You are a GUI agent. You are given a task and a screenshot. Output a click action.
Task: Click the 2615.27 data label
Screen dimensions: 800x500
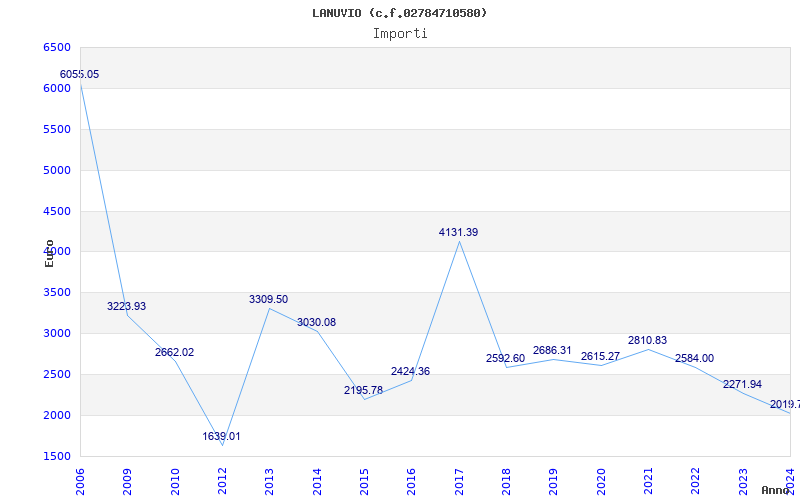pyautogui.click(x=600, y=357)
